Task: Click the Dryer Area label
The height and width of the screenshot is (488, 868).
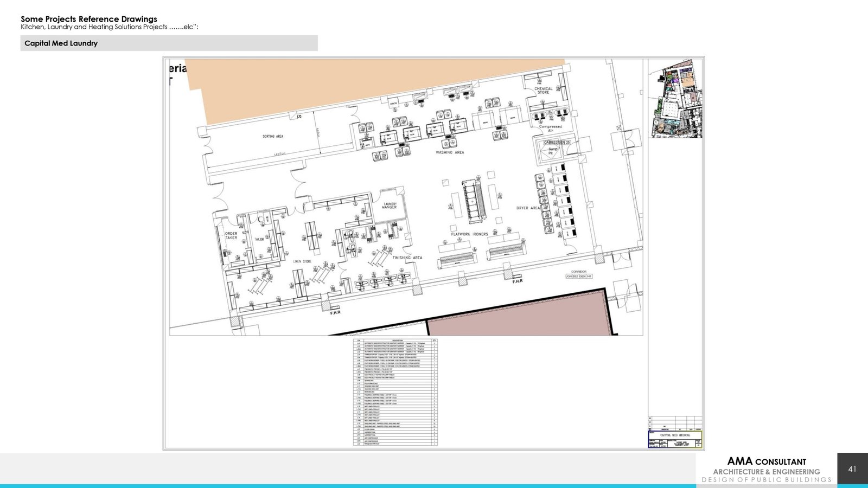Action: [x=527, y=208]
